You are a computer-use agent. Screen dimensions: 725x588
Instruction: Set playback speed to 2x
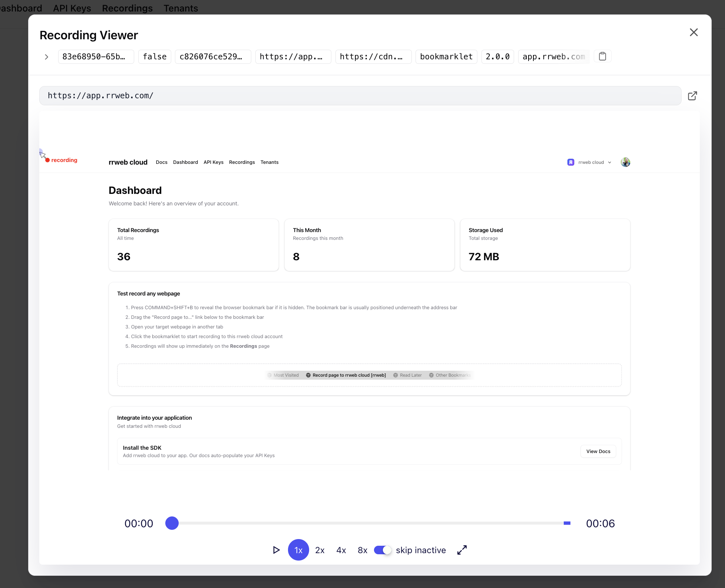click(x=320, y=550)
